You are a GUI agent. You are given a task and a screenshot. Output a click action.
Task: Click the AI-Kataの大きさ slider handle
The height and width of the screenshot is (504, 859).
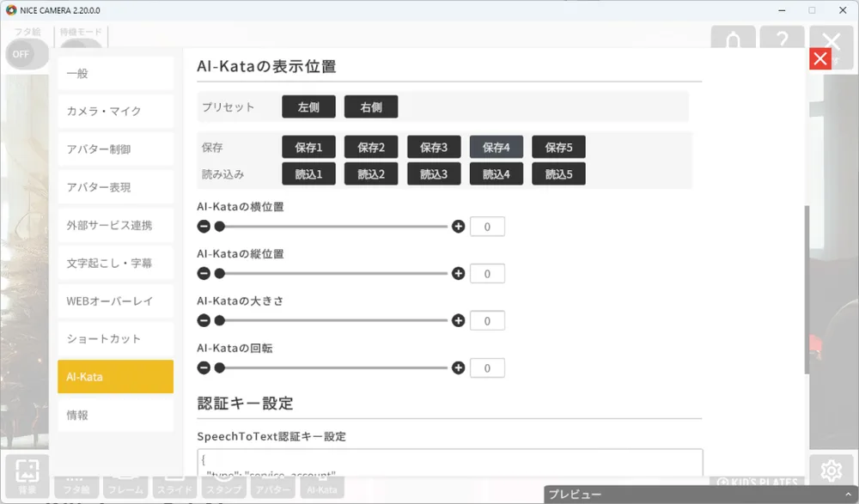220,320
